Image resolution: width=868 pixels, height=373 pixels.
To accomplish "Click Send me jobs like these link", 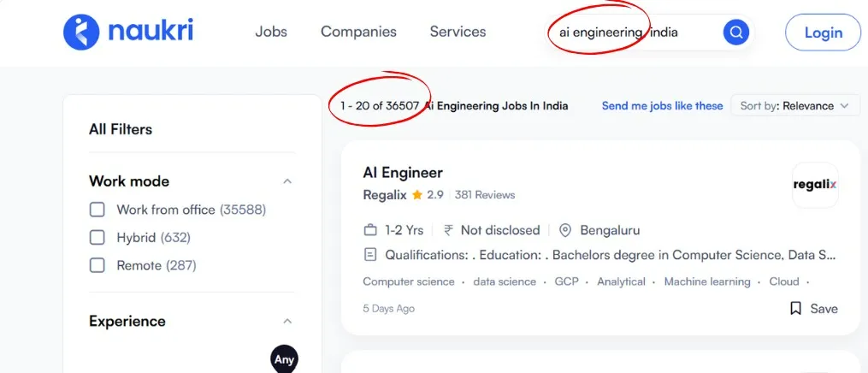I will click(662, 106).
